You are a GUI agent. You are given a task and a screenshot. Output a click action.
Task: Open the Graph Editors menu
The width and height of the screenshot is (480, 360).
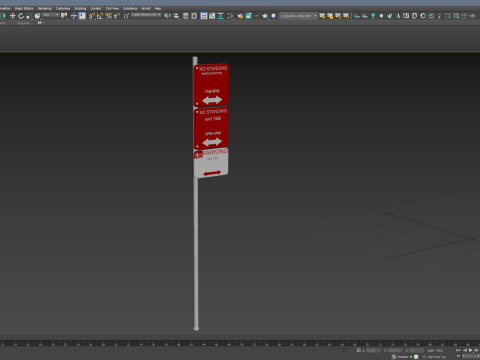coord(24,8)
